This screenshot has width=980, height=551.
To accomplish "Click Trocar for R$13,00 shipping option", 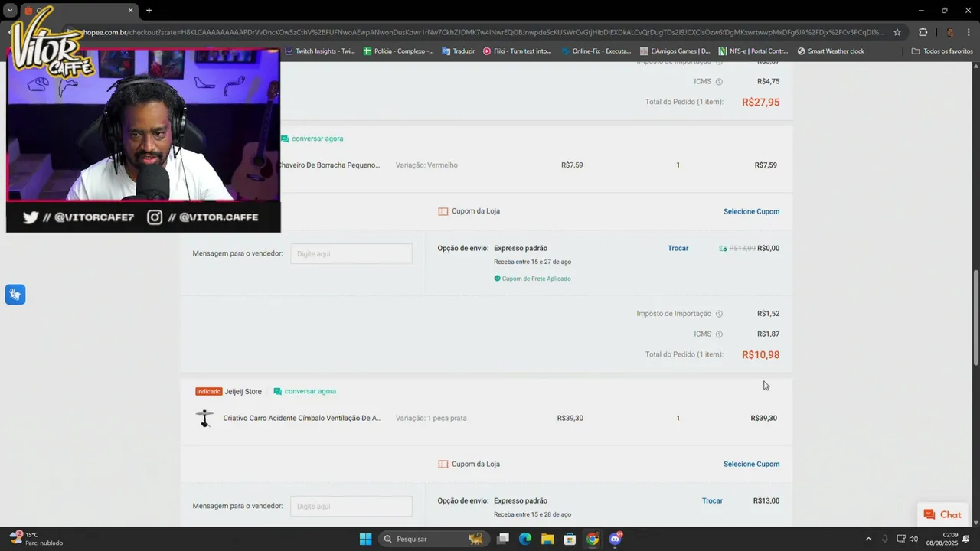I will coord(712,500).
